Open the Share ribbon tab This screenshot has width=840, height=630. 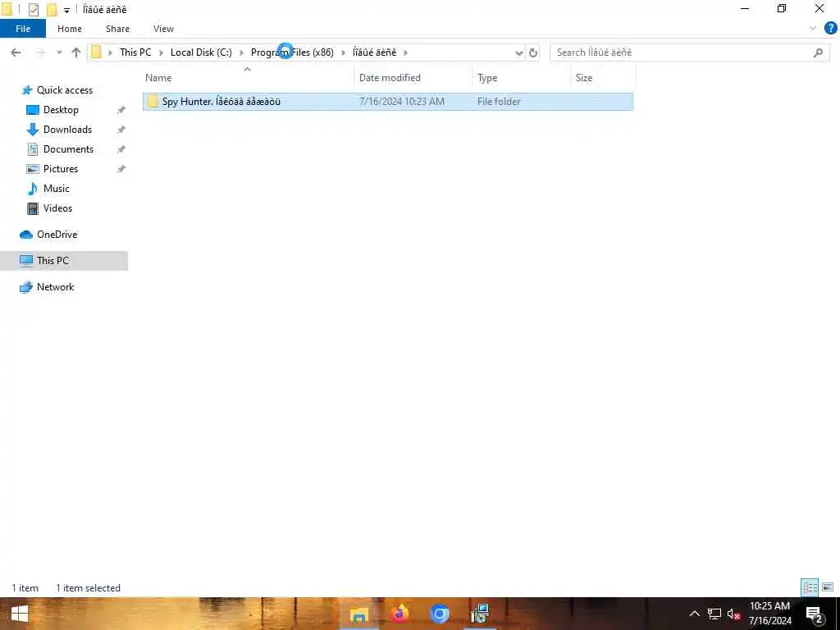pyautogui.click(x=117, y=29)
